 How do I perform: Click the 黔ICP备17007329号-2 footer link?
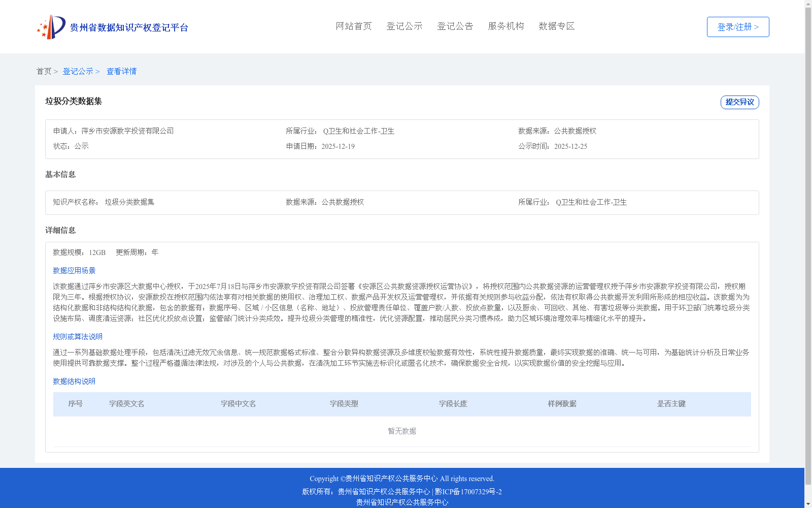[x=468, y=492]
